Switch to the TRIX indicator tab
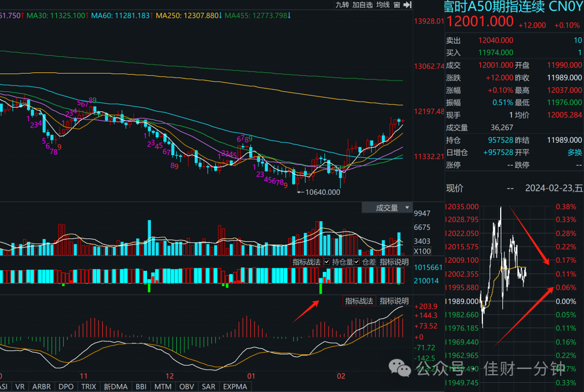This screenshot has height=392, width=584. coord(89,387)
